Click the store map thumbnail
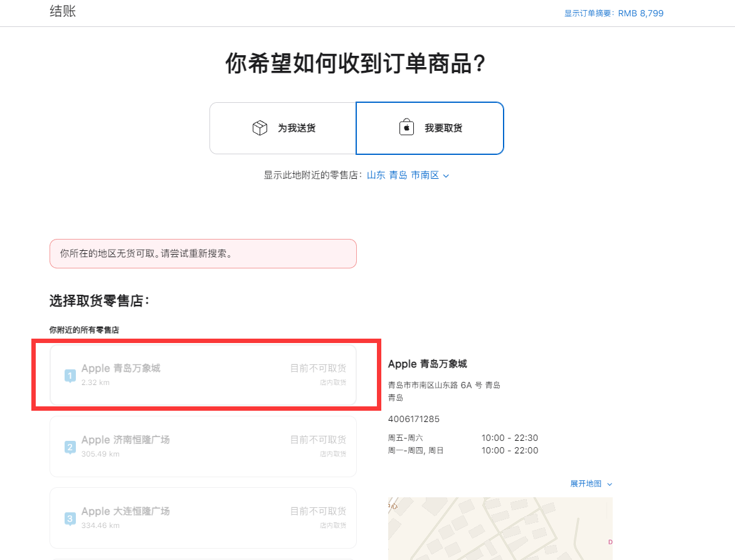The image size is (735, 560). point(500,529)
